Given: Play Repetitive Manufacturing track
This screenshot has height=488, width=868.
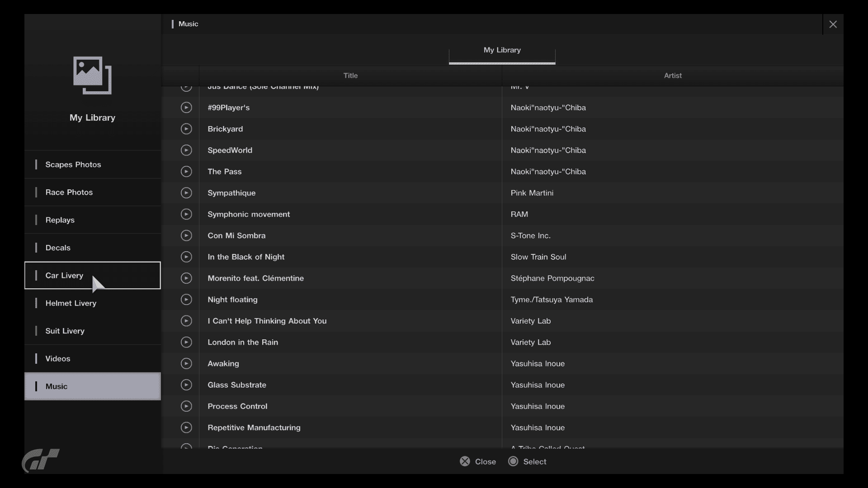Looking at the screenshot, I should [186, 427].
